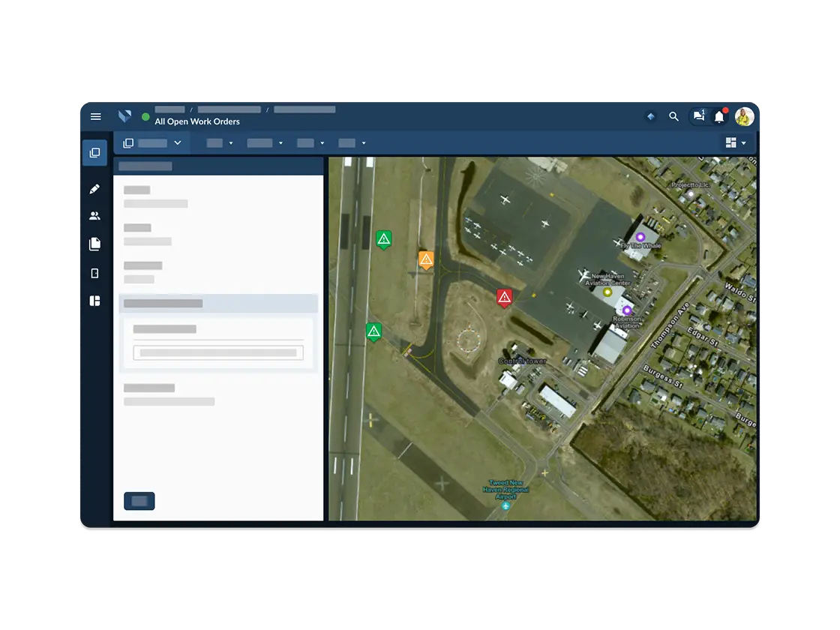Click the All Open Work Orders title

coord(197,121)
